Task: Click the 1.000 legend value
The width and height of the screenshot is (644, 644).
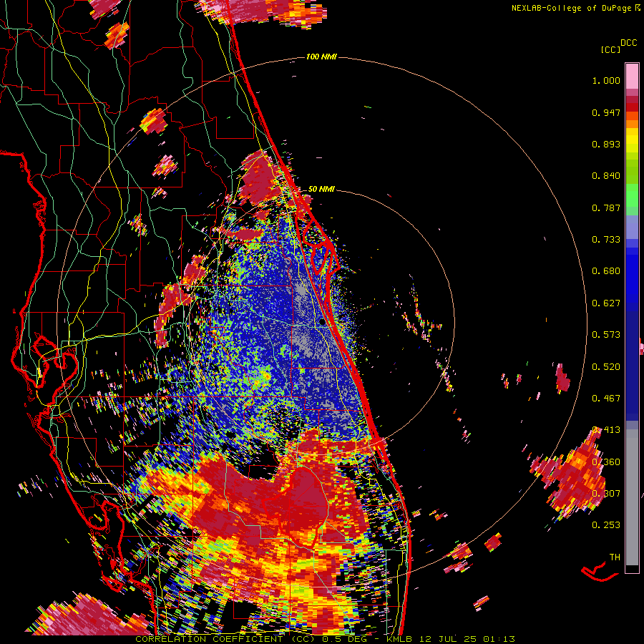Action: (606, 80)
